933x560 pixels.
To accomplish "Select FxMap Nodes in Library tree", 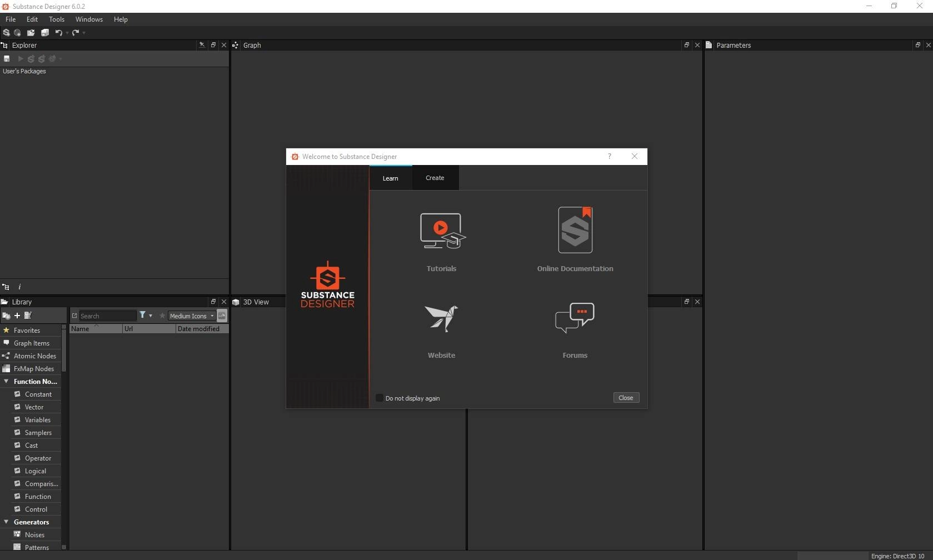I will coord(31,369).
